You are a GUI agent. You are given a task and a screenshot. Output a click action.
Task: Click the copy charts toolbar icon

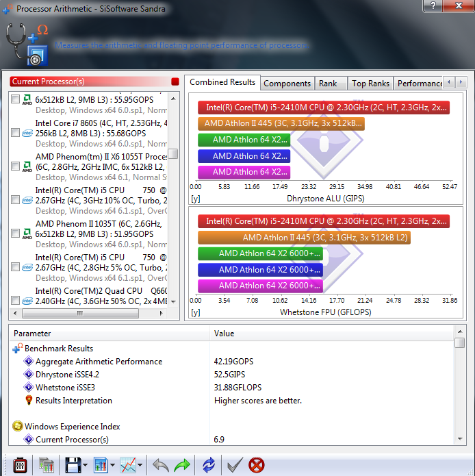click(x=46, y=465)
